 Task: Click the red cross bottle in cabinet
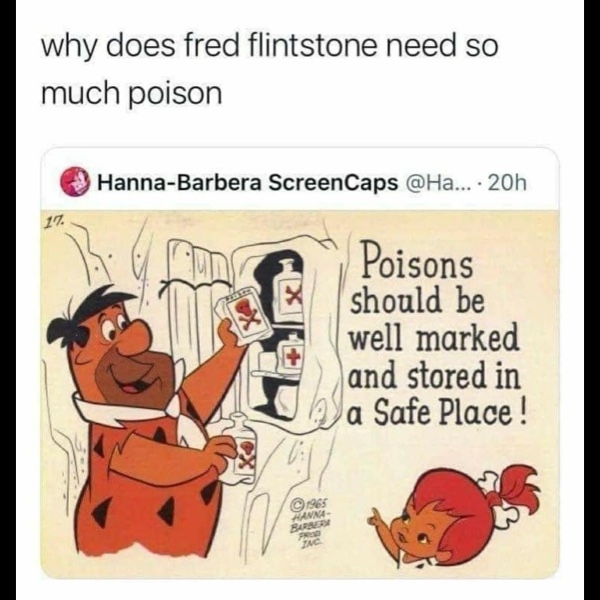tap(290, 356)
